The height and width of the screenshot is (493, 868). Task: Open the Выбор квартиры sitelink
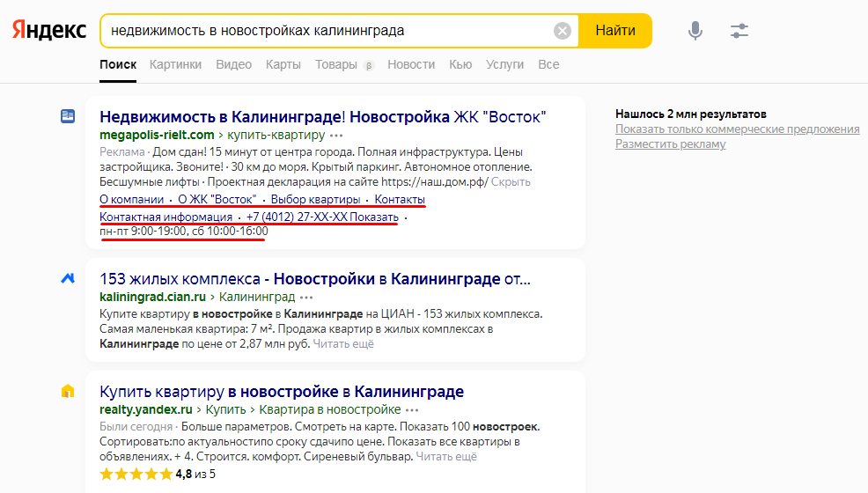pos(315,199)
